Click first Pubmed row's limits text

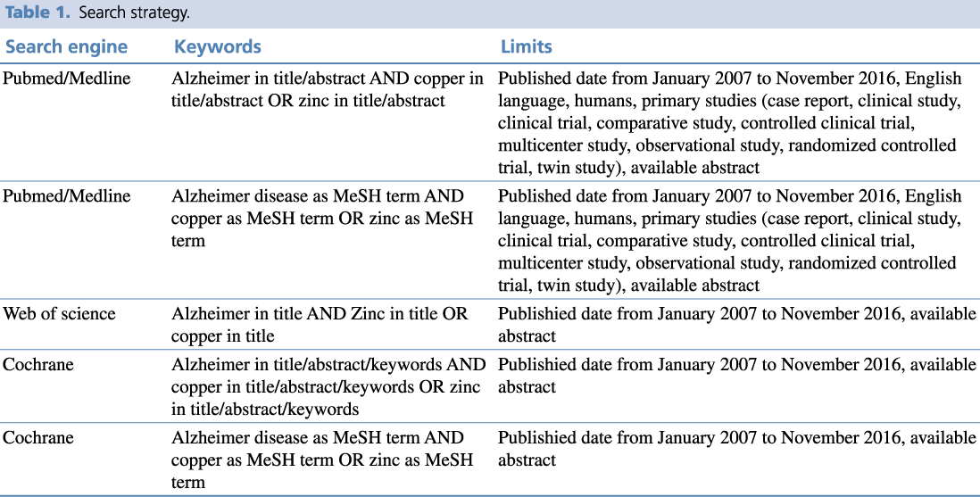[x=728, y=123]
